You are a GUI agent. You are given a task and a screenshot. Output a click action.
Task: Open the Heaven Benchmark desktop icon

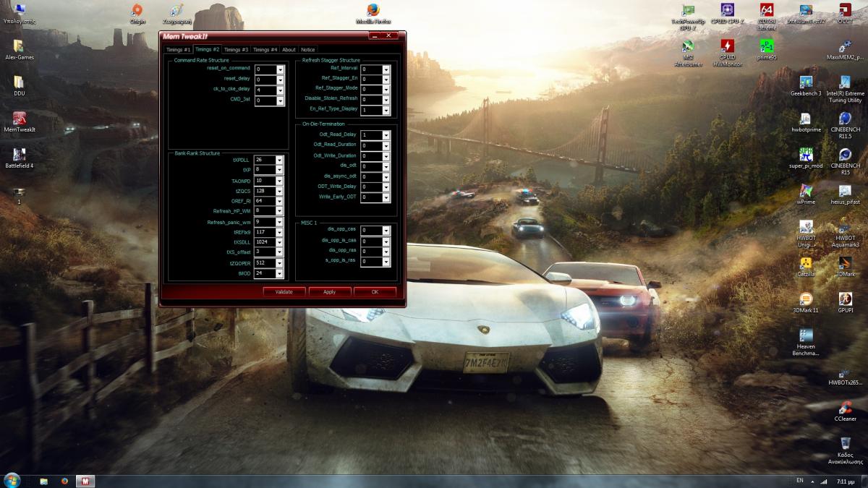806,341
